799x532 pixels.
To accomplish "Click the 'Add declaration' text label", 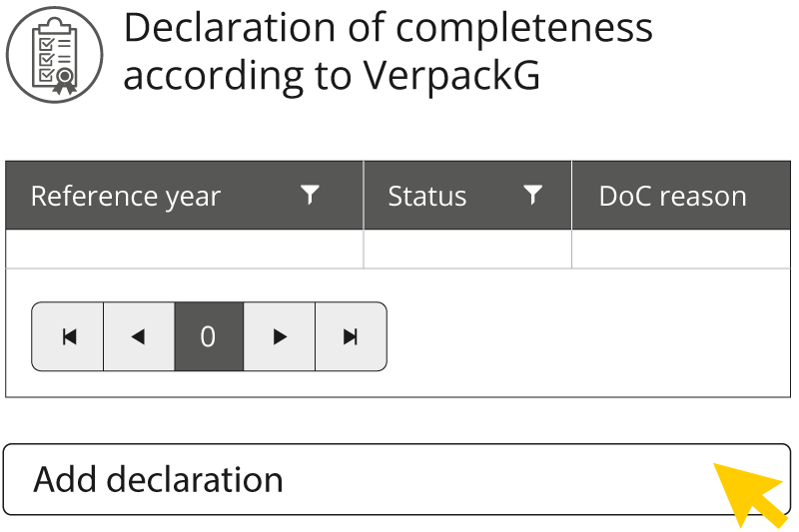I will pos(158,479).
